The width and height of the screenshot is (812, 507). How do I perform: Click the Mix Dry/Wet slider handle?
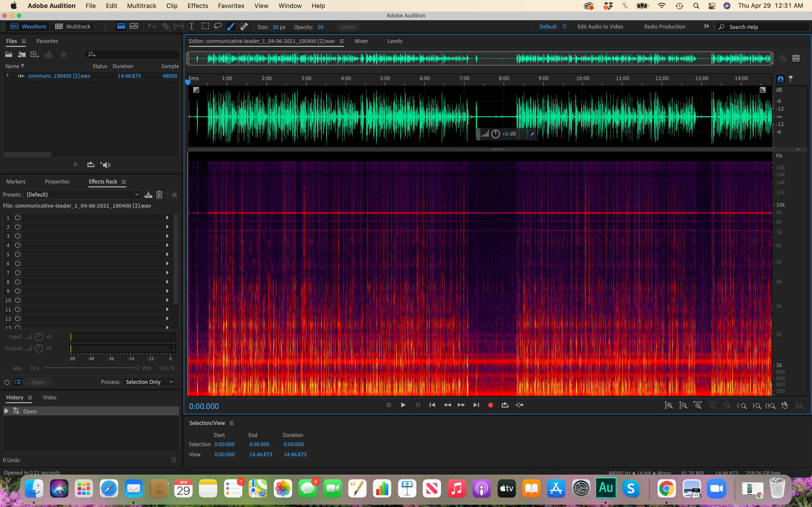coord(137,368)
